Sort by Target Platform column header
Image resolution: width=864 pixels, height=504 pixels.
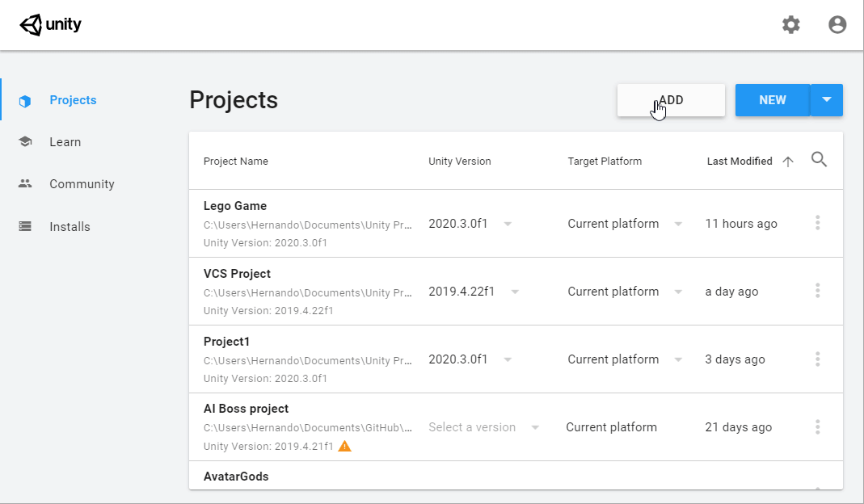pyautogui.click(x=605, y=162)
